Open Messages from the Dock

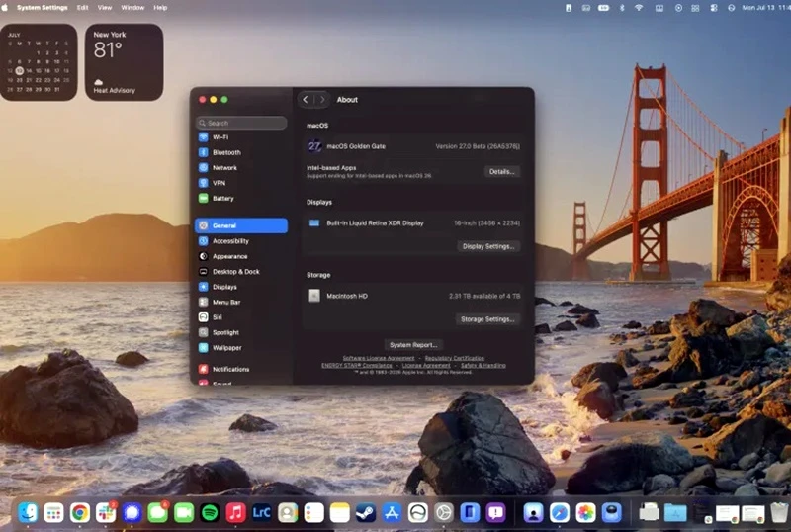point(158,513)
